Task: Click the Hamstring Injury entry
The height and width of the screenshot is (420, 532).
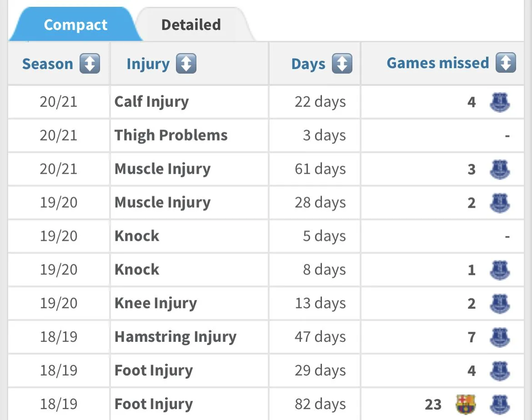Action: point(176,337)
